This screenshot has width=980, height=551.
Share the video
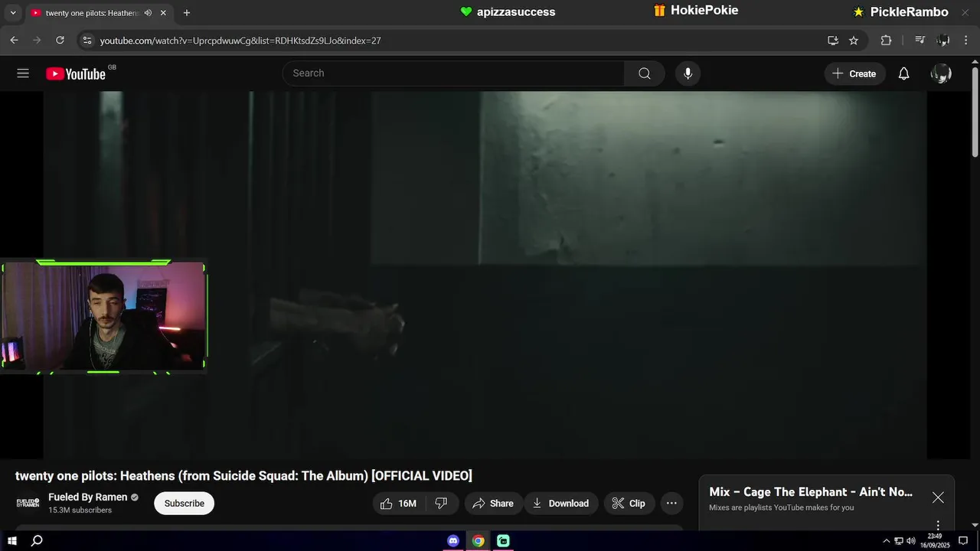coord(492,504)
